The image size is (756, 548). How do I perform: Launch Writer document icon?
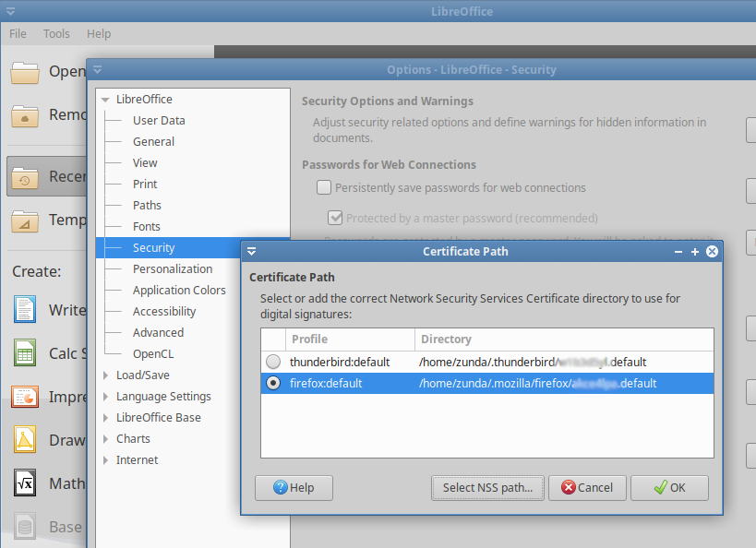coord(25,309)
